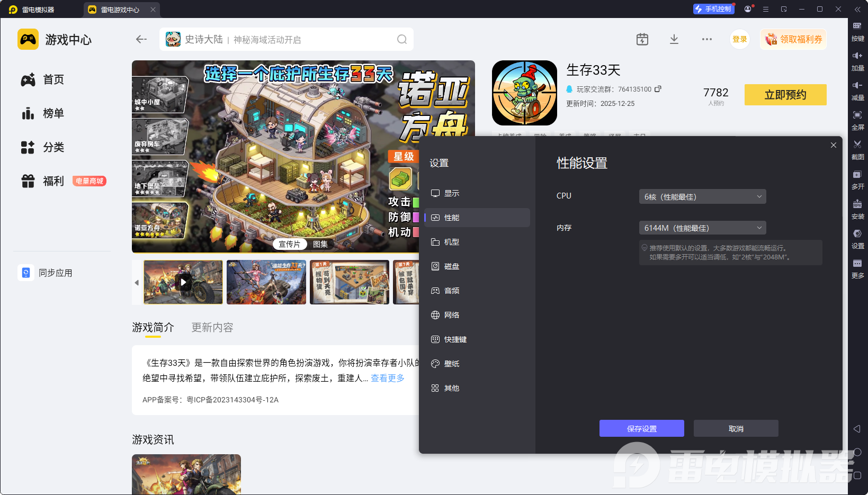Select the 游戏简介 tab
Screen dimensions: 868x495
click(x=153, y=328)
